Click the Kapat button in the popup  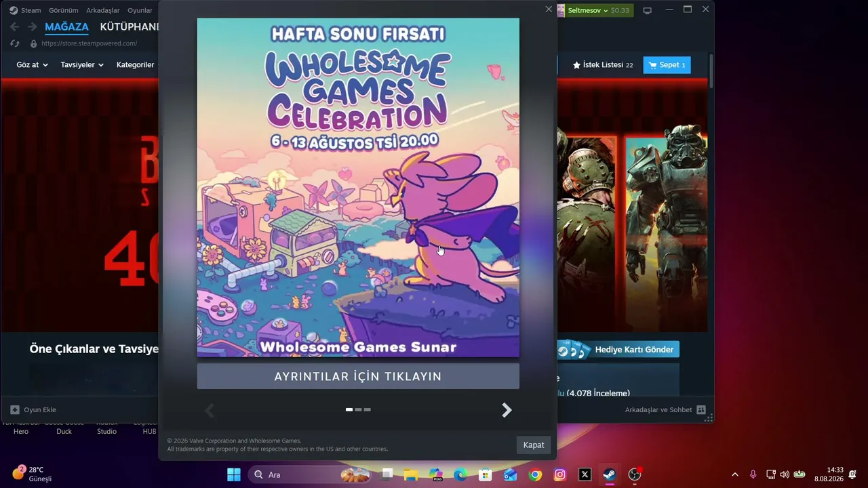(x=534, y=445)
